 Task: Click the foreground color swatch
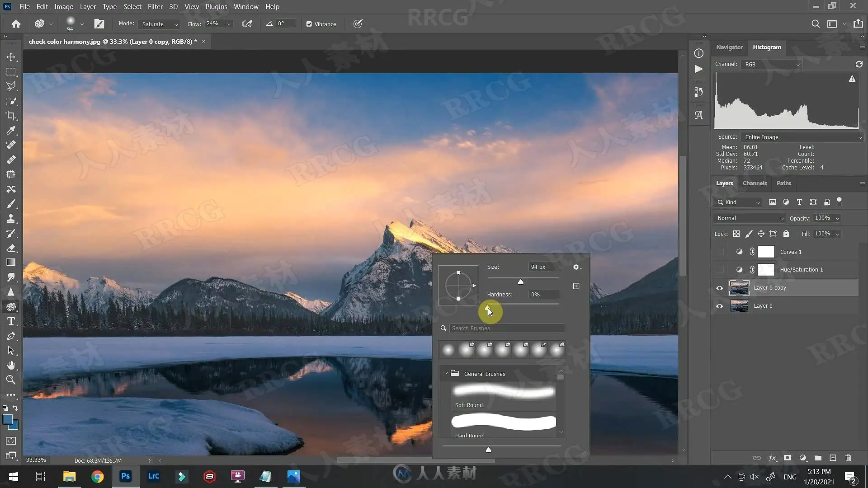click(8, 420)
